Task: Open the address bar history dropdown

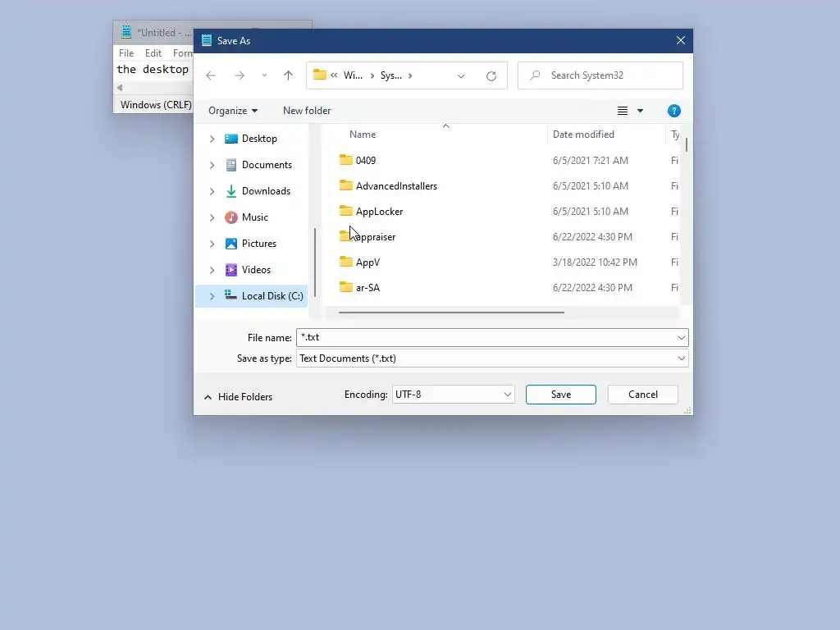Action: (x=461, y=76)
